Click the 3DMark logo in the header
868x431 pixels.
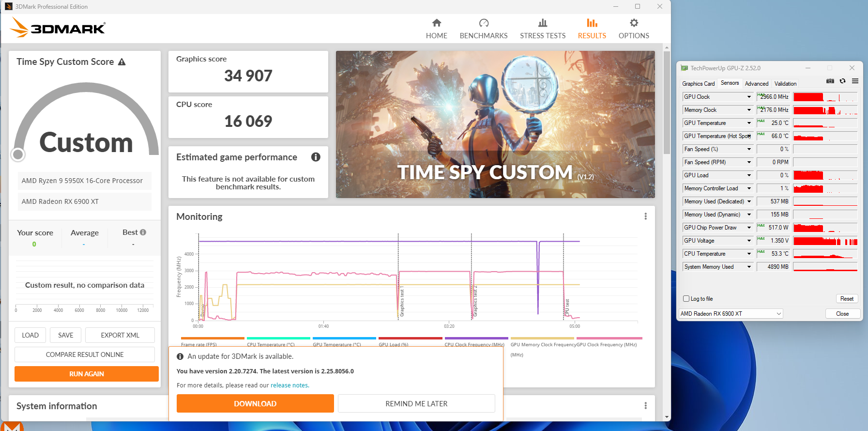(x=58, y=28)
